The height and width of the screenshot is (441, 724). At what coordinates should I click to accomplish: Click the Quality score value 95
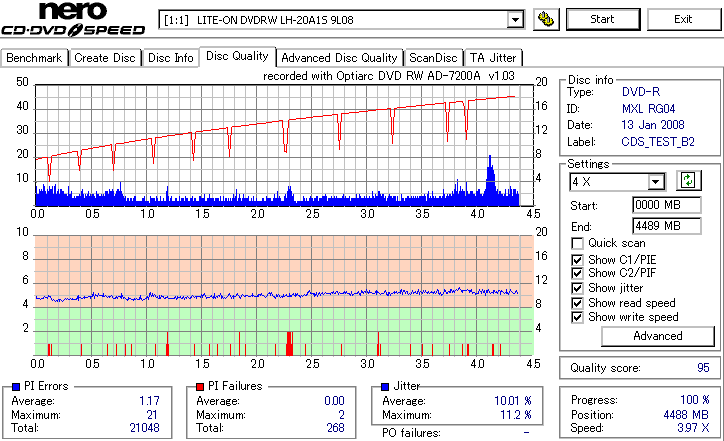pos(703,368)
